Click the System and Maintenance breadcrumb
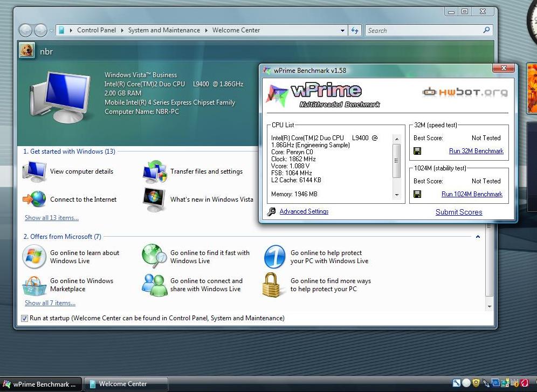 [164, 30]
